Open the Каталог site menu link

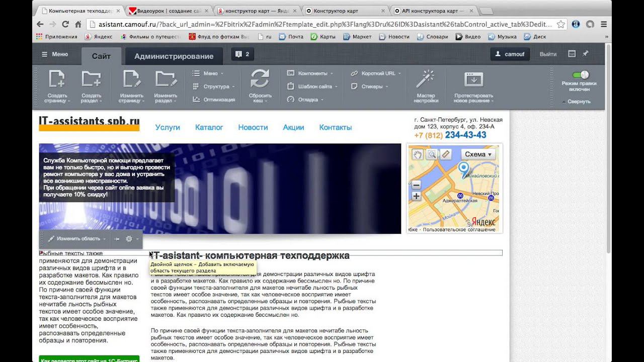pos(209,127)
